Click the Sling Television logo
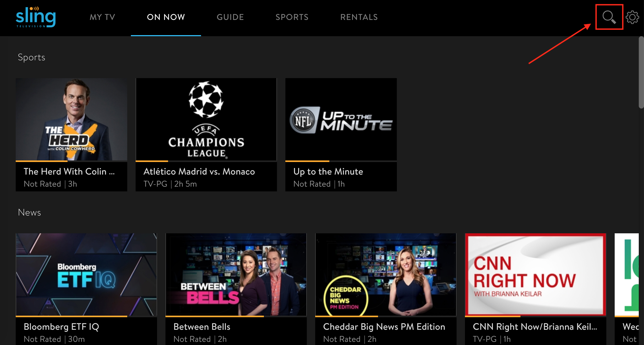The image size is (644, 345). [x=36, y=17]
